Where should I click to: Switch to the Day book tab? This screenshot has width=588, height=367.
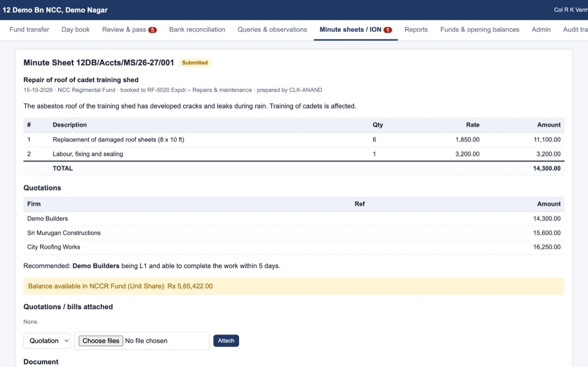click(x=75, y=29)
